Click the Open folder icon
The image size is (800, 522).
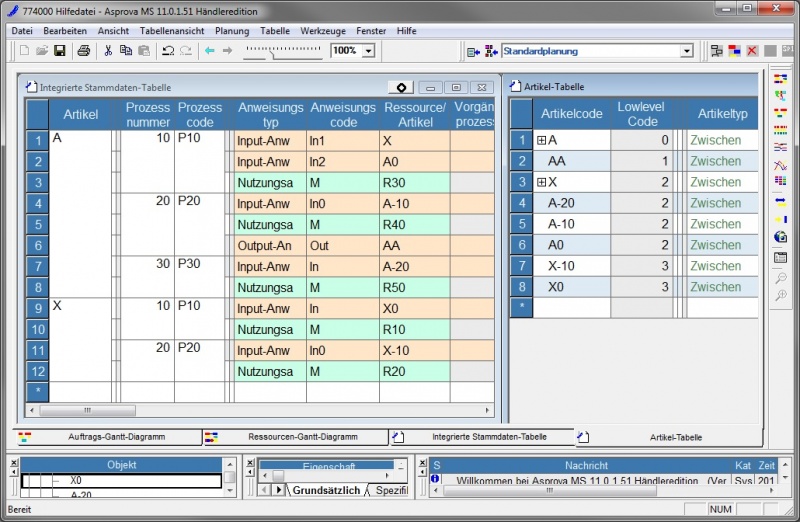click(x=42, y=50)
